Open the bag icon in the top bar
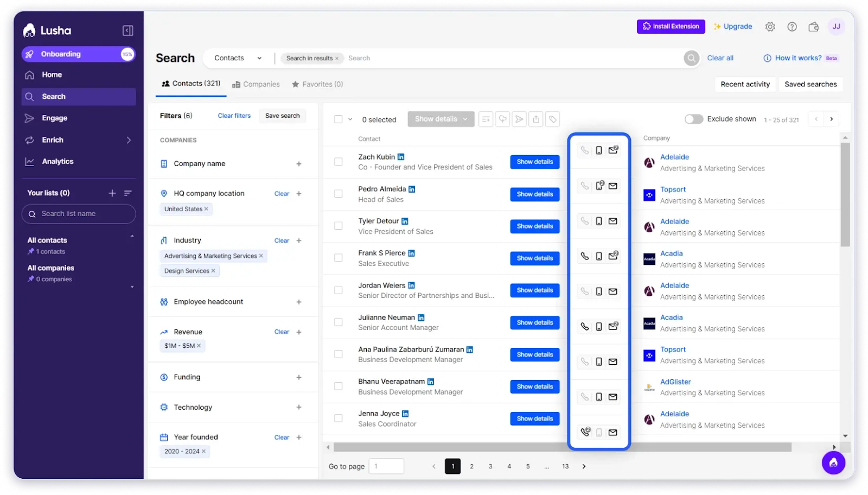This screenshot has width=868, height=495. pyautogui.click(x=813, y=27)
